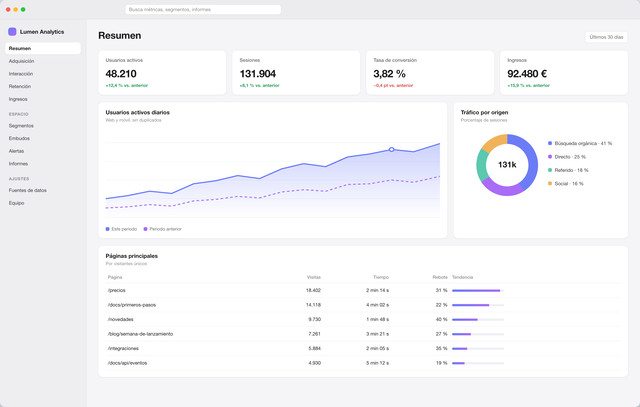Open the Retención section

point(43,87)
